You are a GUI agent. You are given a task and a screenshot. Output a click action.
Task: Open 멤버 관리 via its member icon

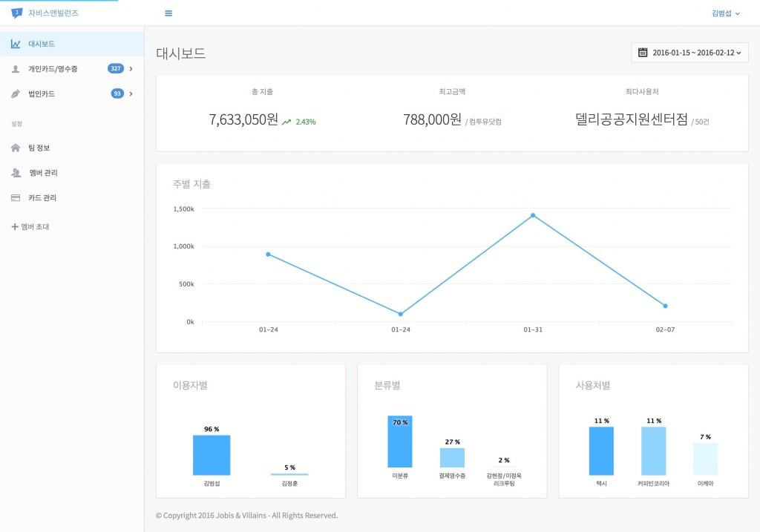click(16, 172)
